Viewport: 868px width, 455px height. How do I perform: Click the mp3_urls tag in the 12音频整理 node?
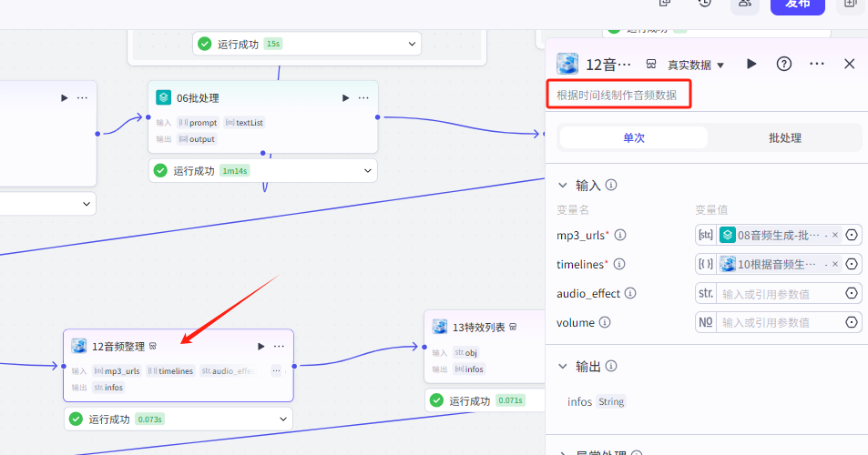pos(117,371)
